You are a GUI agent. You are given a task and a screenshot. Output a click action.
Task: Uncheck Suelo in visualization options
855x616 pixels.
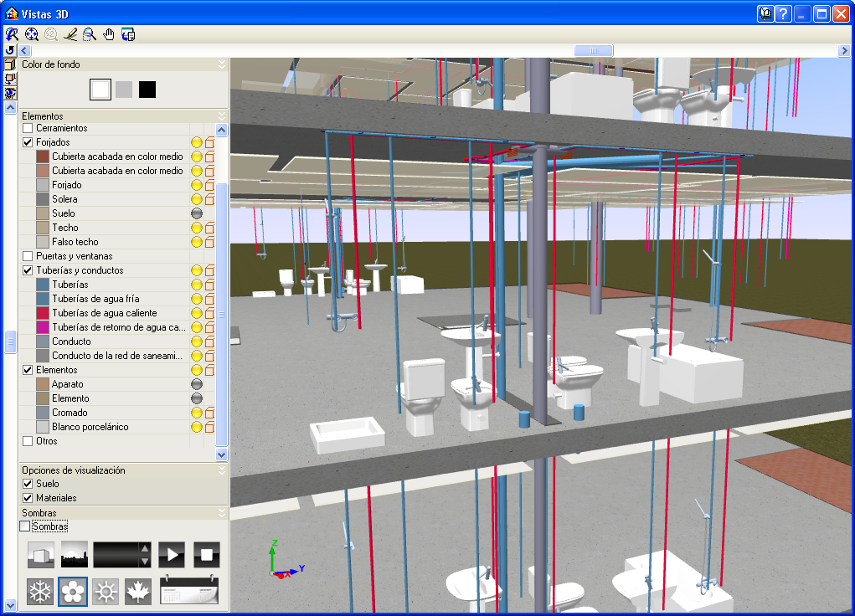click(x=28, y=484)
